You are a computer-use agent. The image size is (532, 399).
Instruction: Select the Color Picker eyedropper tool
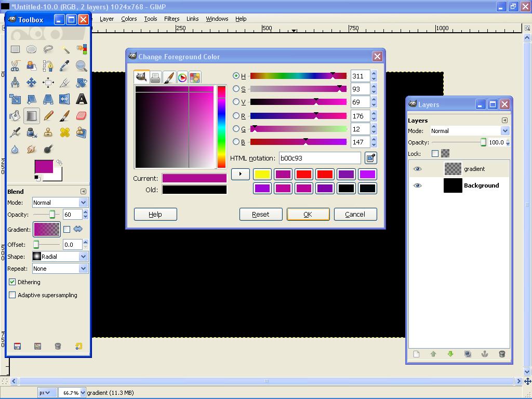65,66
